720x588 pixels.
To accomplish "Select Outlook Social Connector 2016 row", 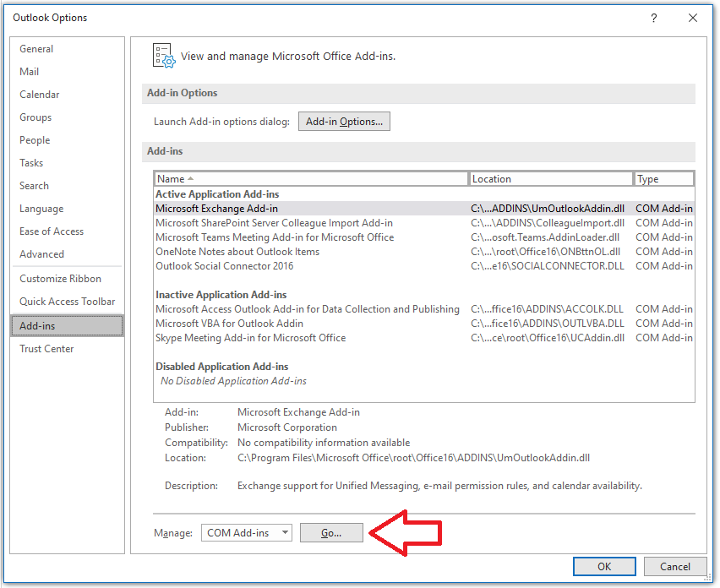I will point(424,266).
